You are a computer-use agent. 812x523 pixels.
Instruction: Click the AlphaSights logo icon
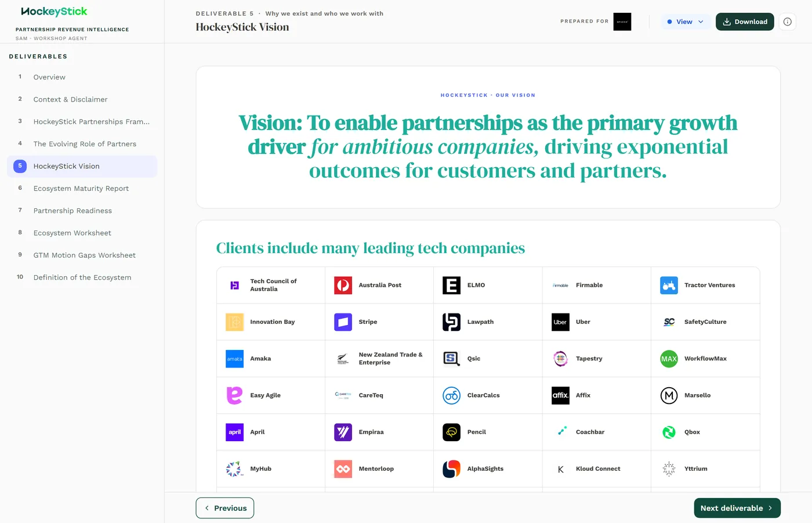tap(452, 469)
